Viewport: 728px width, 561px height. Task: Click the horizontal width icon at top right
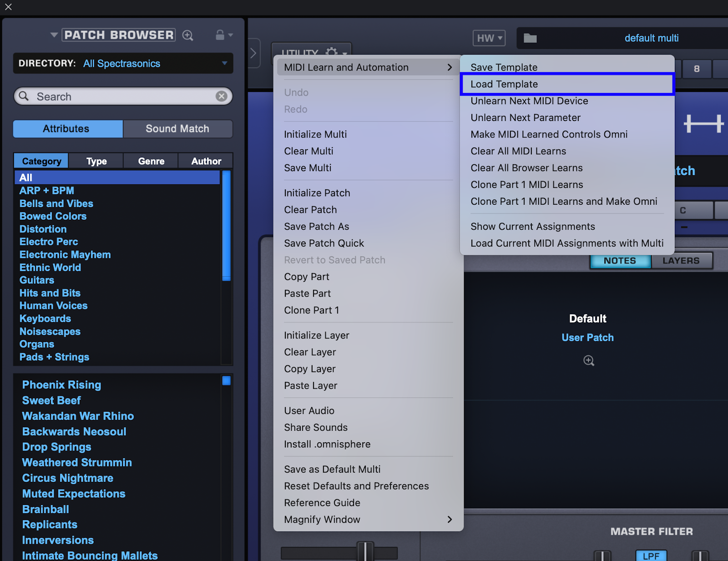point(704,123)
